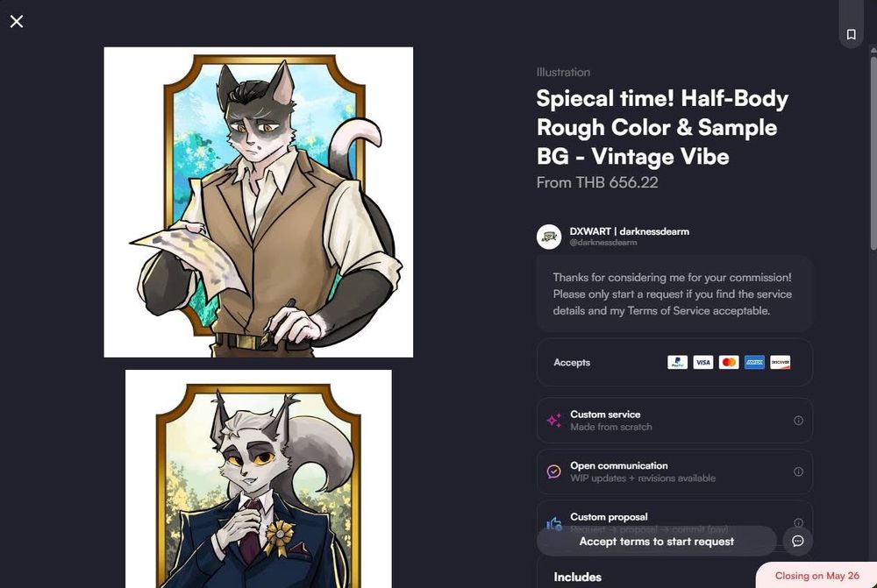Show info for Custom proposal
The height and width of the screenshot is (588, 877).
(x=798, y=522)
